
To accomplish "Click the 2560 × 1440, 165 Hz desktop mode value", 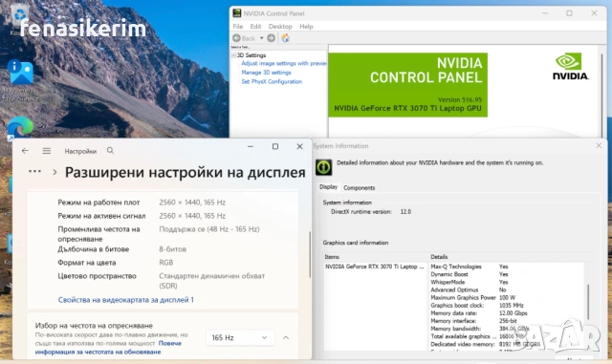I will [x=192, y=203].
